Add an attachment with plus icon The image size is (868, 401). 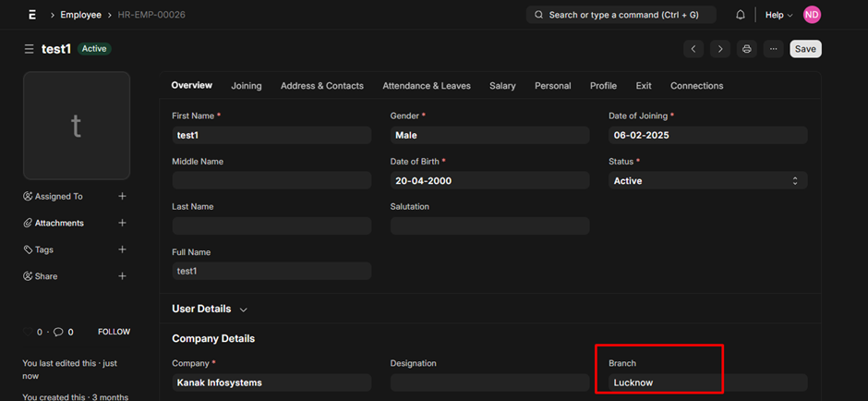coord(122,223)
